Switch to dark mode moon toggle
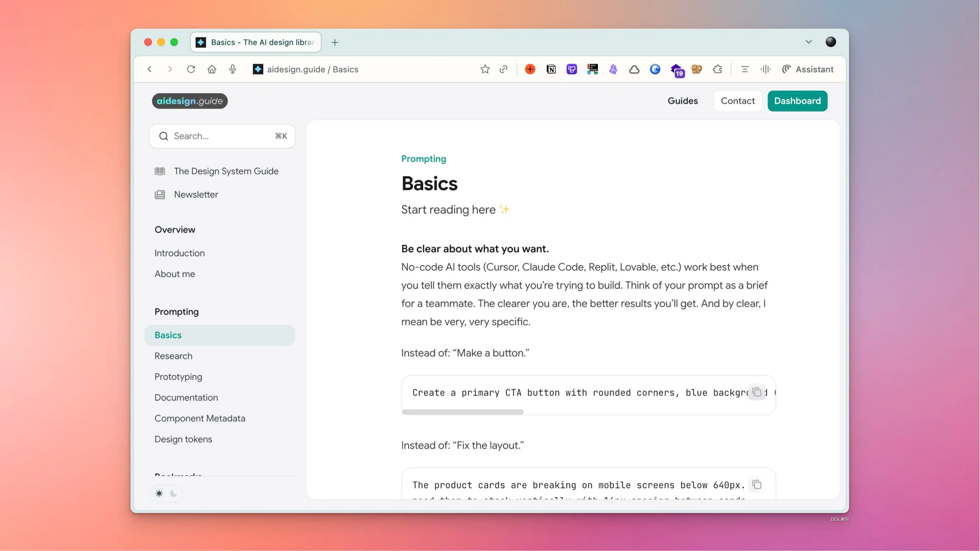This screenshot has width=980, height=551. [x=174, y=494]
